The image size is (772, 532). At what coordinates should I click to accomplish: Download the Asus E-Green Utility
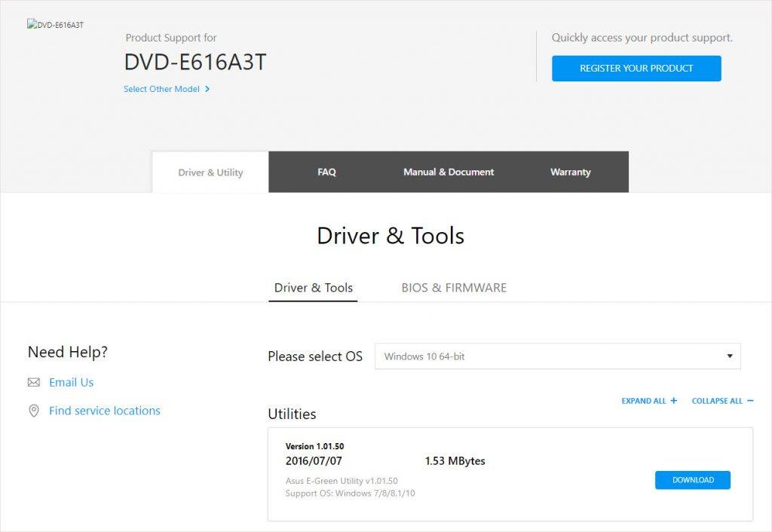pyautogui.click(x=692, y=480)
